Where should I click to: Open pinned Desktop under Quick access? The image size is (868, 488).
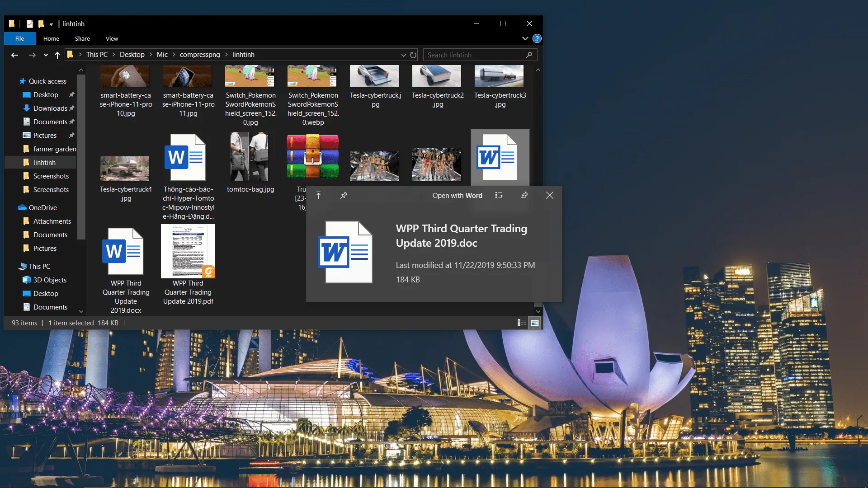pos(46,94)
